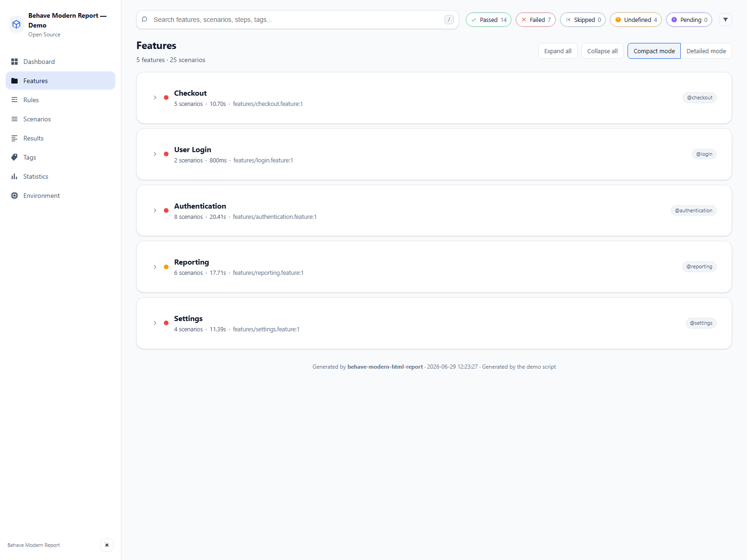Toggle the Undefined 4 status filter
Viewport: 747px width, 560px height.
[x=636, y=20]
